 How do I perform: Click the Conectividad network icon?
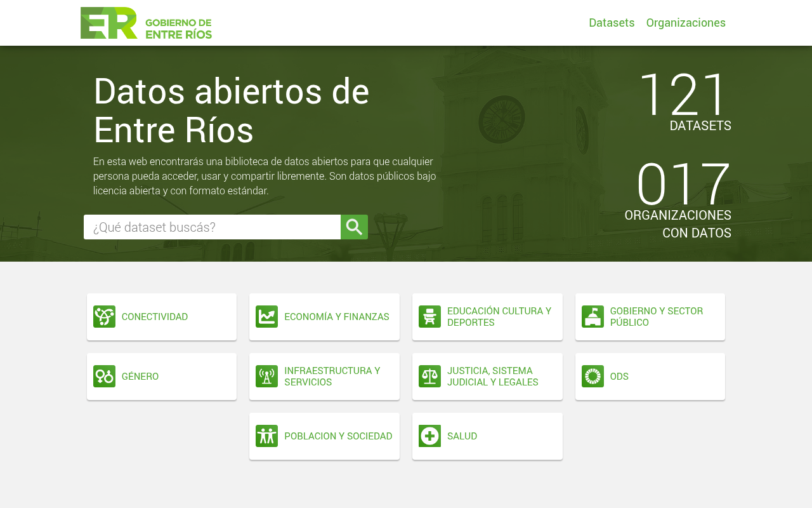104,317
